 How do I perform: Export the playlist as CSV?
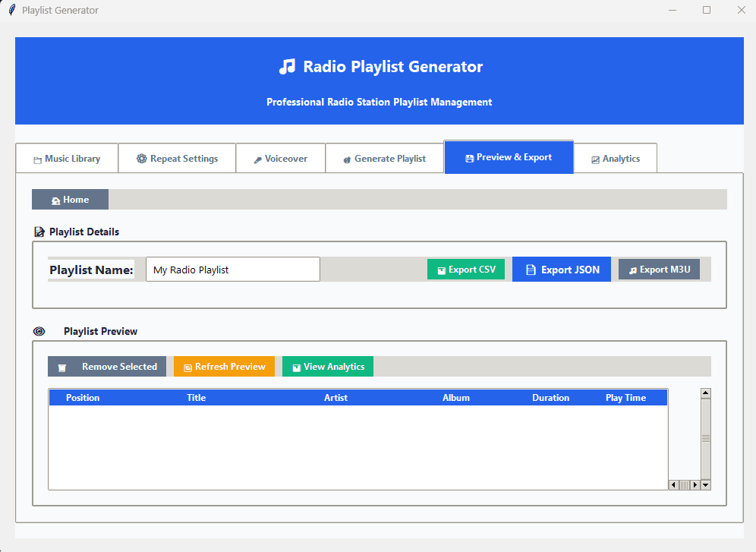coord(466,269)
